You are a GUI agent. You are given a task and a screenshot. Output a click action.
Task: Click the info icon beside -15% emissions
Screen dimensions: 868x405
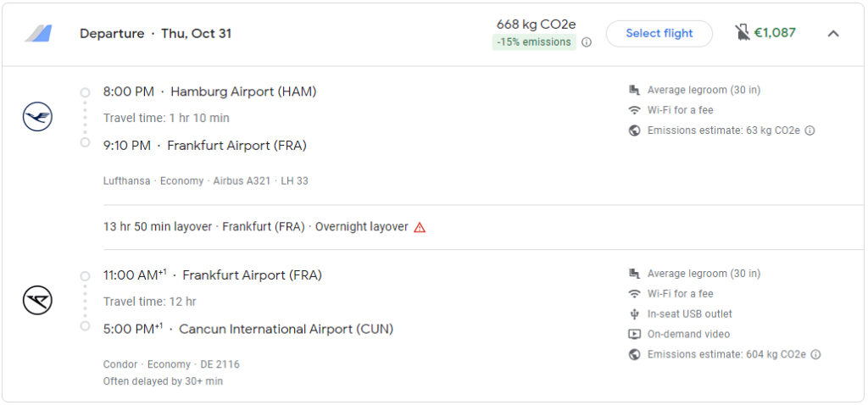(587, 42)
